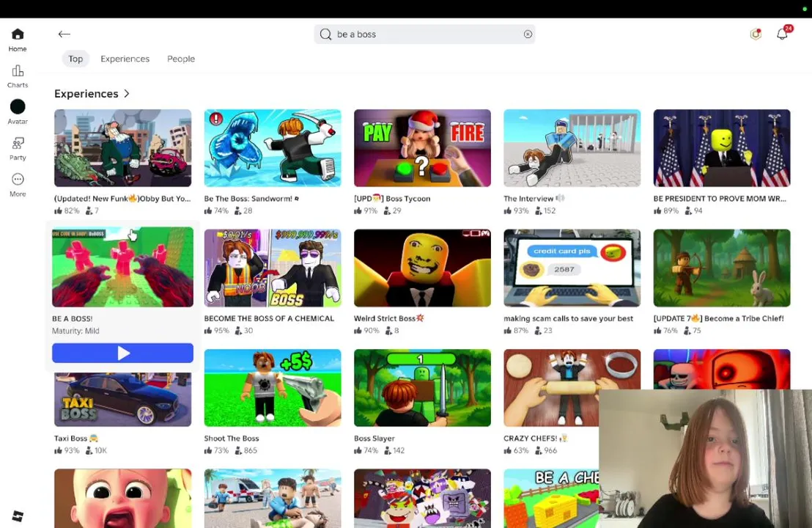Open the Experiences section heading

tap(86, 94)
